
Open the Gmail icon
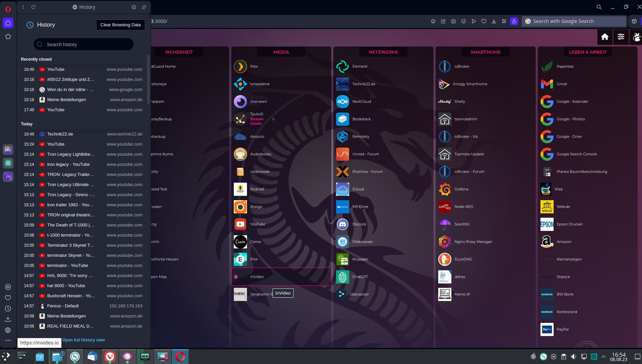click(x=547, y=84)
